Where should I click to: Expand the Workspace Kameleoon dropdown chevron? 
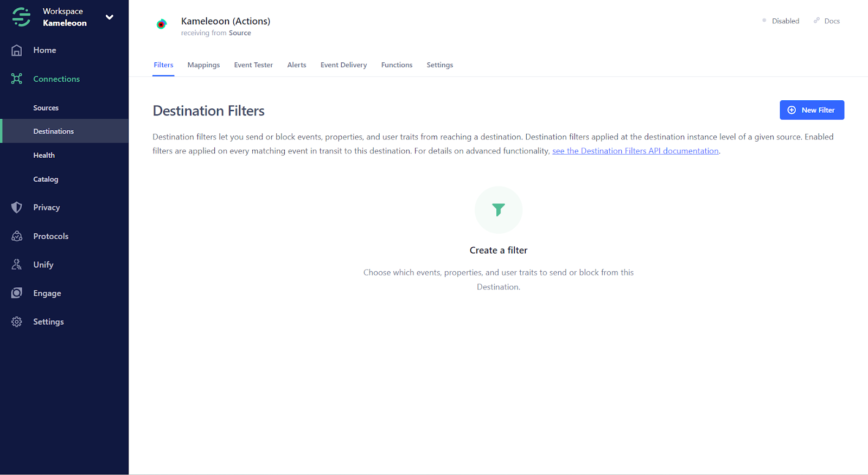(110, 17)
